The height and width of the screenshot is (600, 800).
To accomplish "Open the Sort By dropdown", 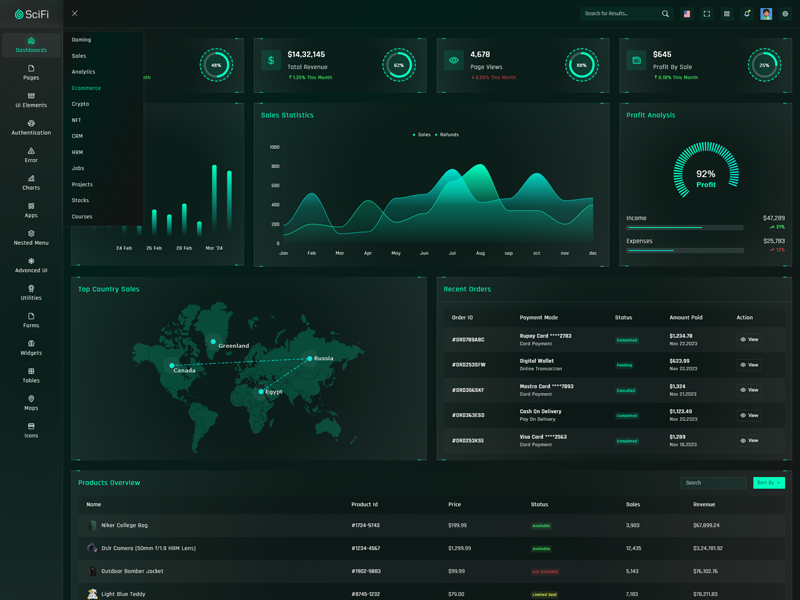I will tap(768, 483).
